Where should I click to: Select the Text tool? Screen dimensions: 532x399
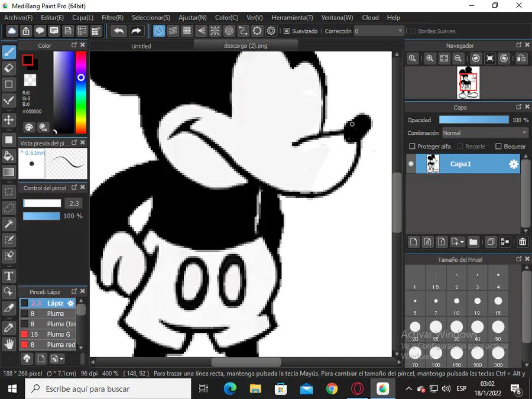pos(9,276)
